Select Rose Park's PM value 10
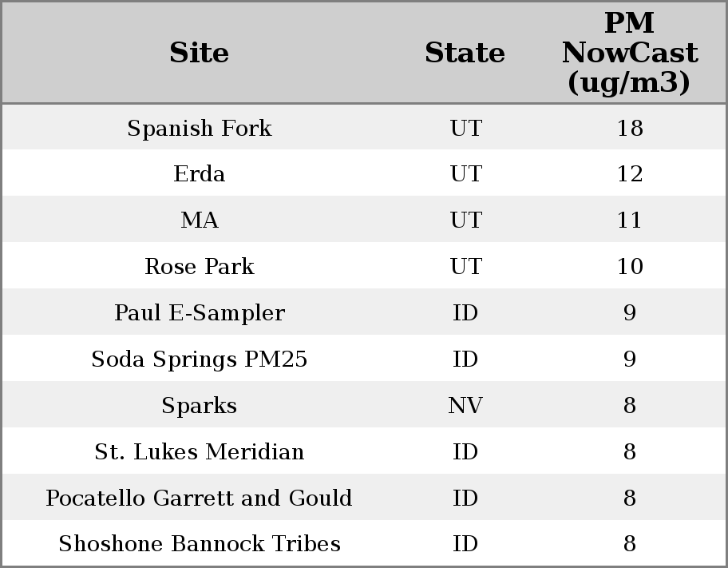This screenshot has width=728, height=568. tap(629, 266)
